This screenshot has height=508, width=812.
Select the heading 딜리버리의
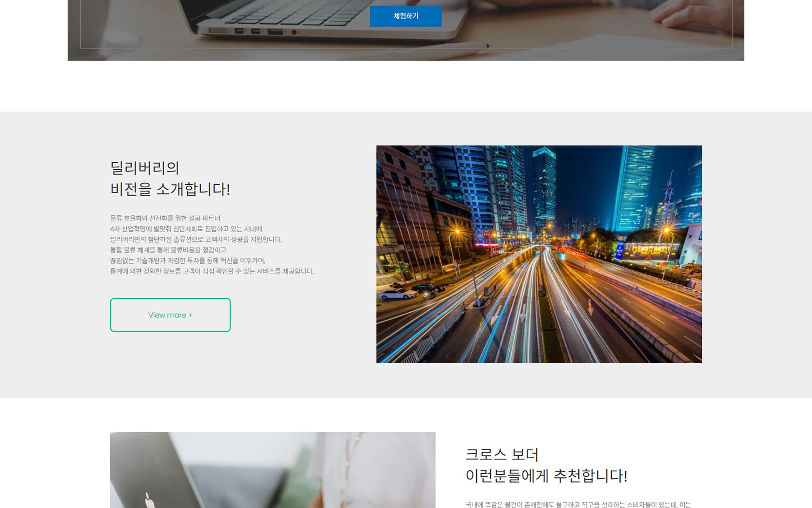click(x=144, y=168)
